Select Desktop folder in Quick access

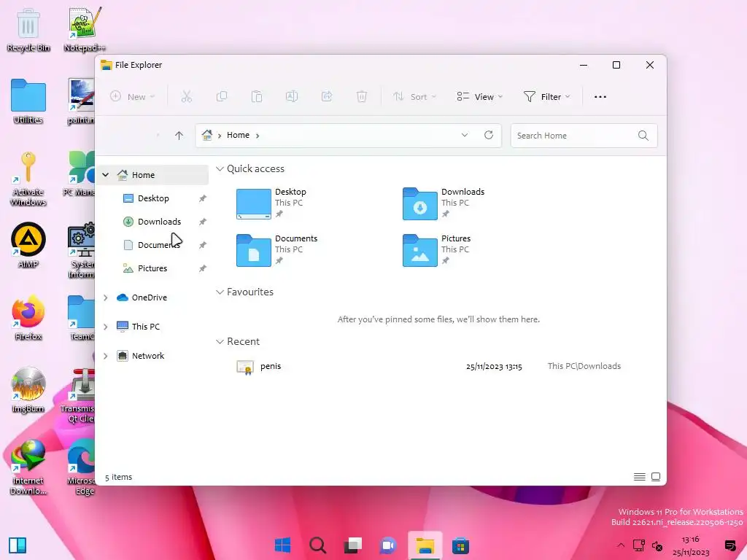271,203
